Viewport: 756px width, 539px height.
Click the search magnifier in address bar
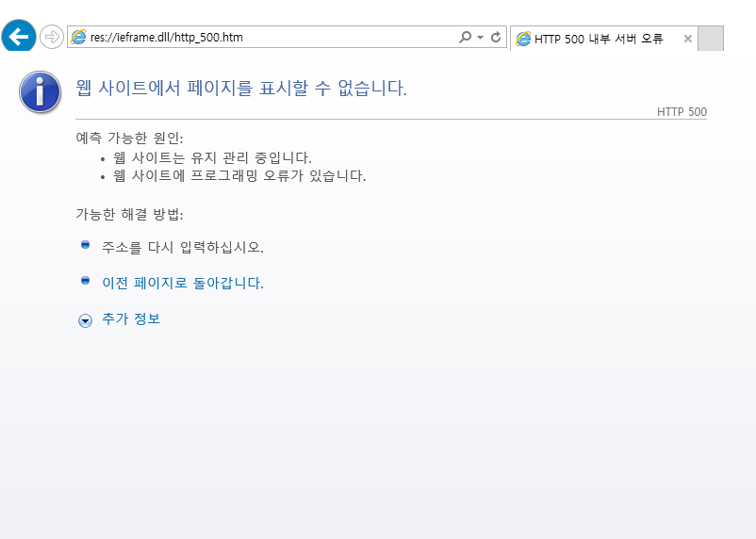(466, 37)
